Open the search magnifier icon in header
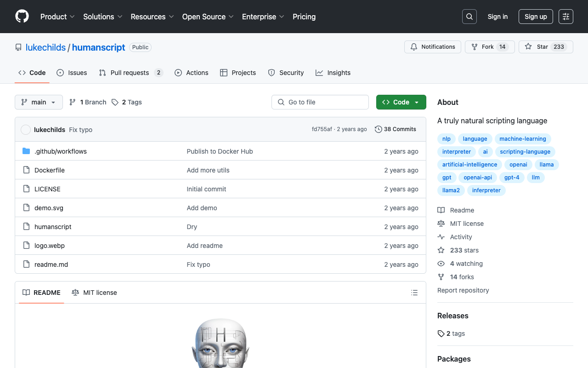This screenshot has height=368, width=588. click(469, 17)
